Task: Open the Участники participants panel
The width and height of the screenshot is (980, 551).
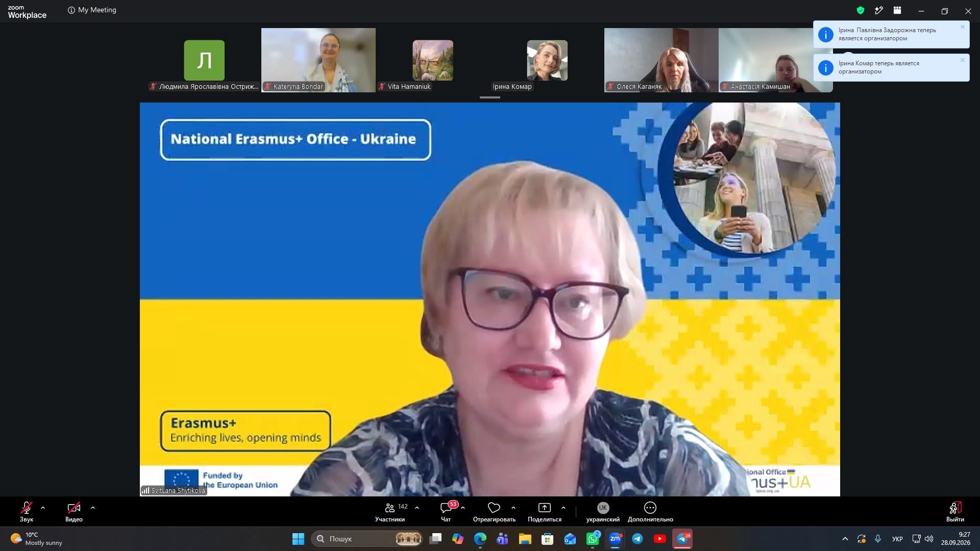Action: click(390, 512)
